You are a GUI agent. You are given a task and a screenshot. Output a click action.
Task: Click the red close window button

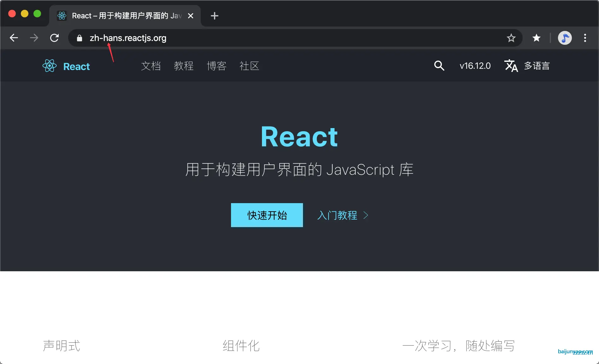[x=12, y=14]
